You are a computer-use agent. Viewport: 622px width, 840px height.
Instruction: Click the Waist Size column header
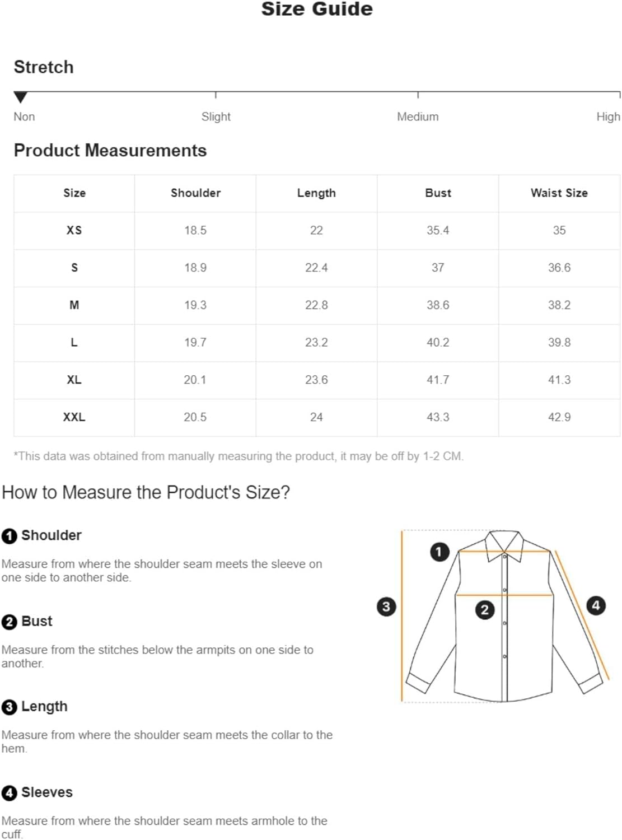559,193
